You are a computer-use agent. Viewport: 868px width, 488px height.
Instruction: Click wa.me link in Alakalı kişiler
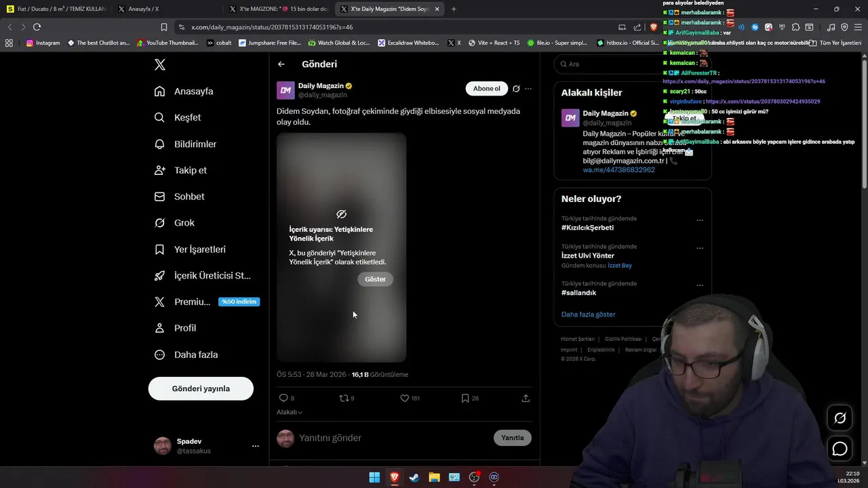click(618, 170)
